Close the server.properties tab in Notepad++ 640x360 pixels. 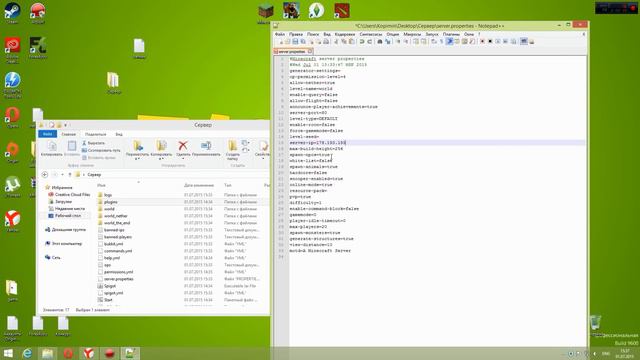pos(310,51)
